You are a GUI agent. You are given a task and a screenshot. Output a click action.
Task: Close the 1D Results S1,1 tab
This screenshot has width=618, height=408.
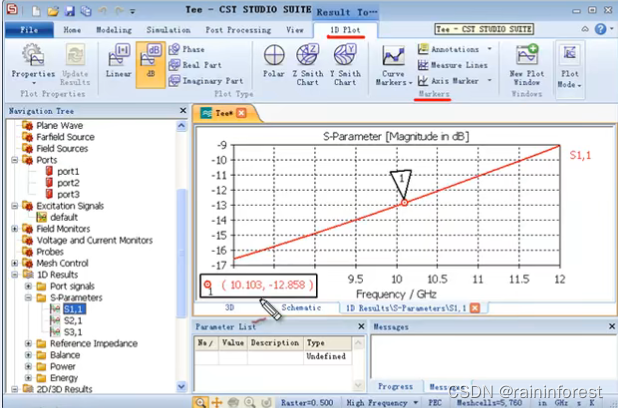point(475,308)
